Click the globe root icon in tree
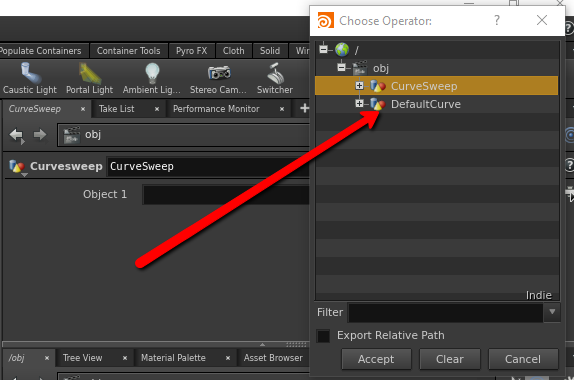Image resolution: width=574 pixels, height=380 pixels. 342,49
